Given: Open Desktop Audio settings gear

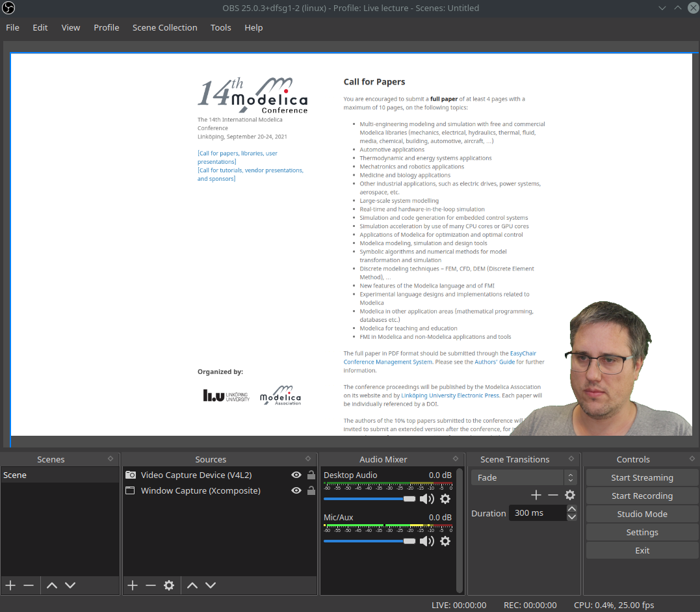Looking at the screenshot, I should pos(445,499).
